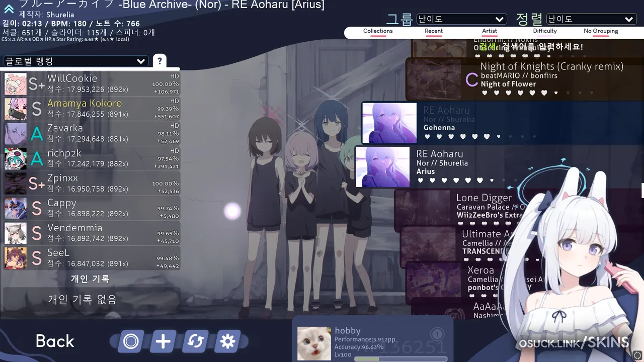The height and width of the screenshot is (362, 644).
Task: Open the 정렬 sort dropdown
Action: [x=592, y=19]
